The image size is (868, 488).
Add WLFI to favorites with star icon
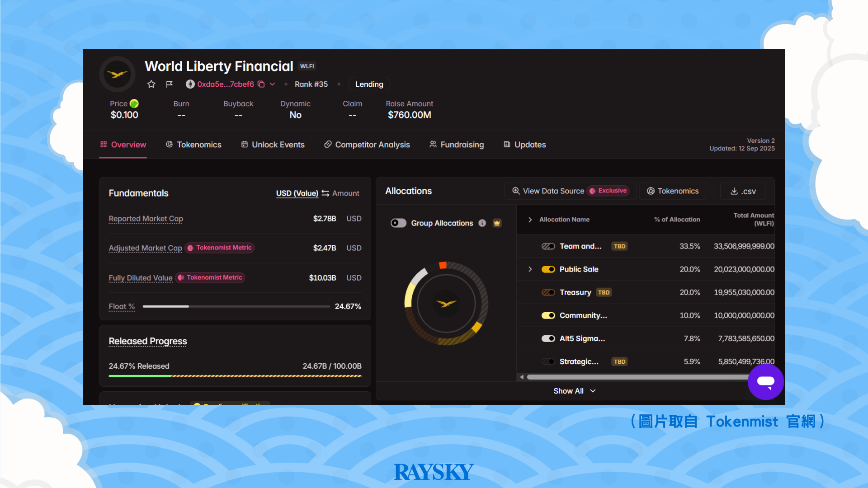151,84
